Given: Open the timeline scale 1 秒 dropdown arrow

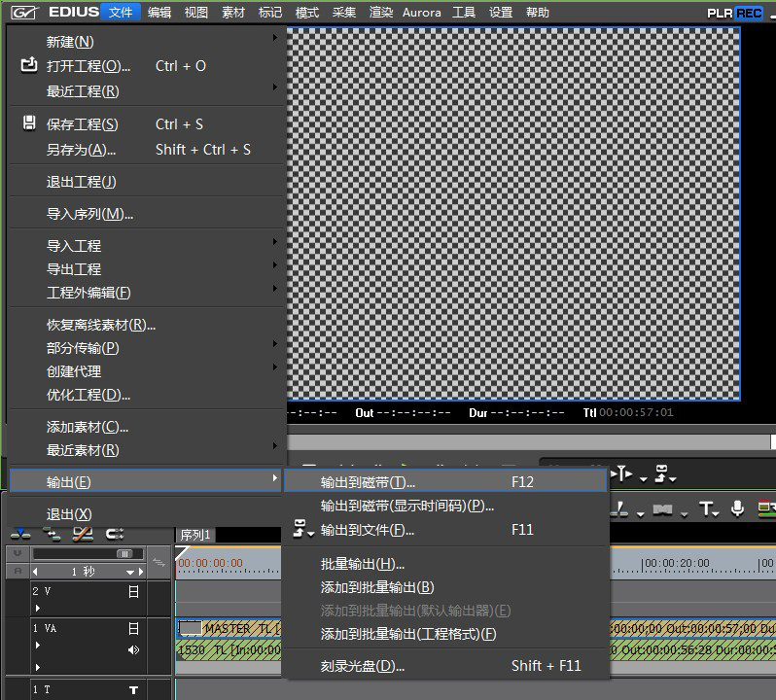Looking at the screenshot, I should click(129, 572).
